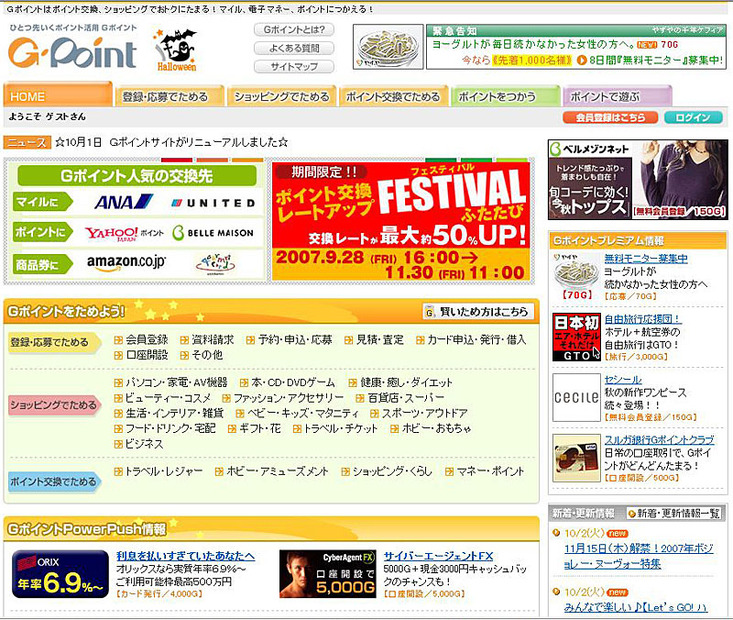Viewport: 733px width, 620px height.
Task: Click the ログイン button
Action: [693, 117]
